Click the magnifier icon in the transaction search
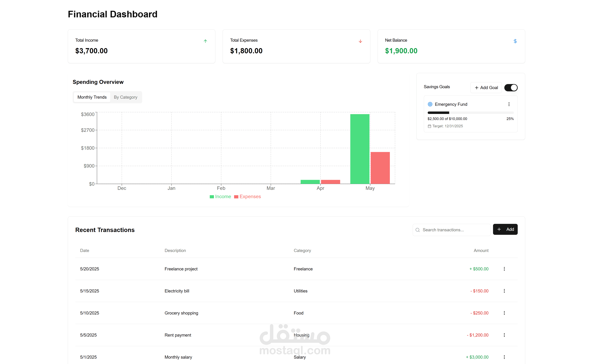 tap(417, 230)
